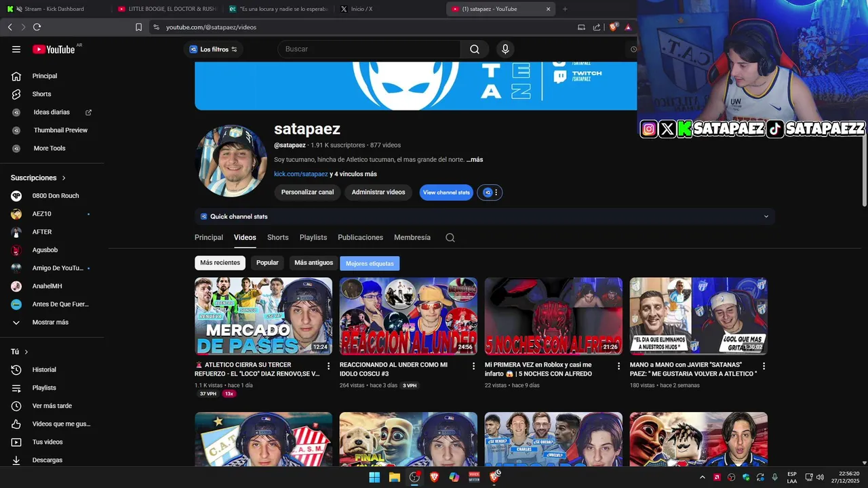Switch to the Membresía channel tab
Screen dimensions: 868x488
click(412, 238)
